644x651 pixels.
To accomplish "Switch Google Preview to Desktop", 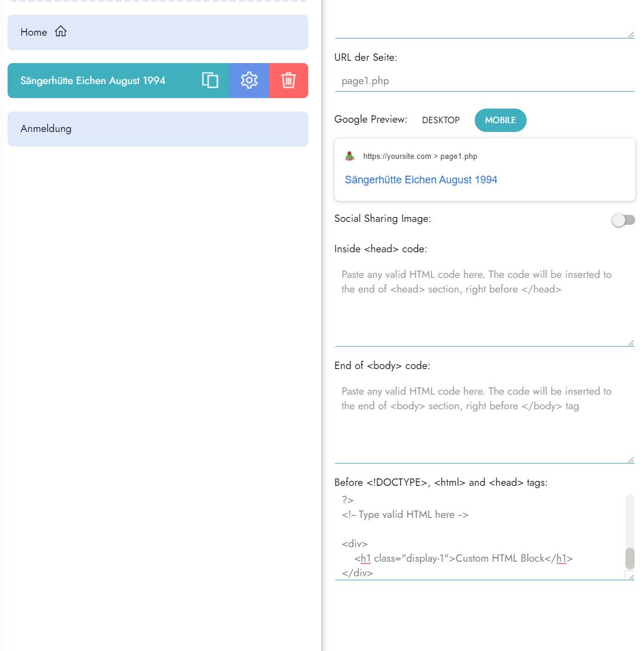I will pos(441,120).
